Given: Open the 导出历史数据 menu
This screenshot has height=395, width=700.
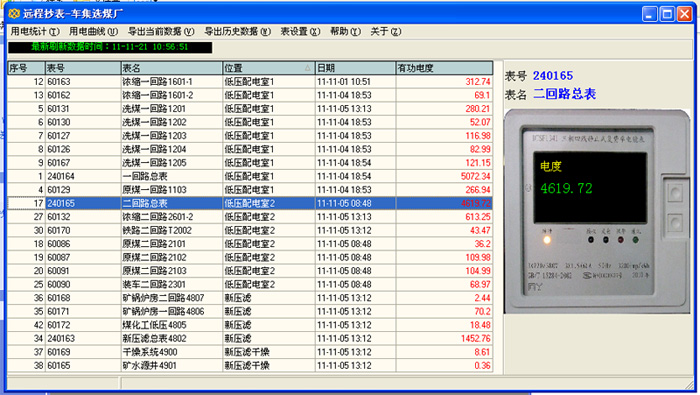Looking at the screenshot, I should [x=238, y=31].
